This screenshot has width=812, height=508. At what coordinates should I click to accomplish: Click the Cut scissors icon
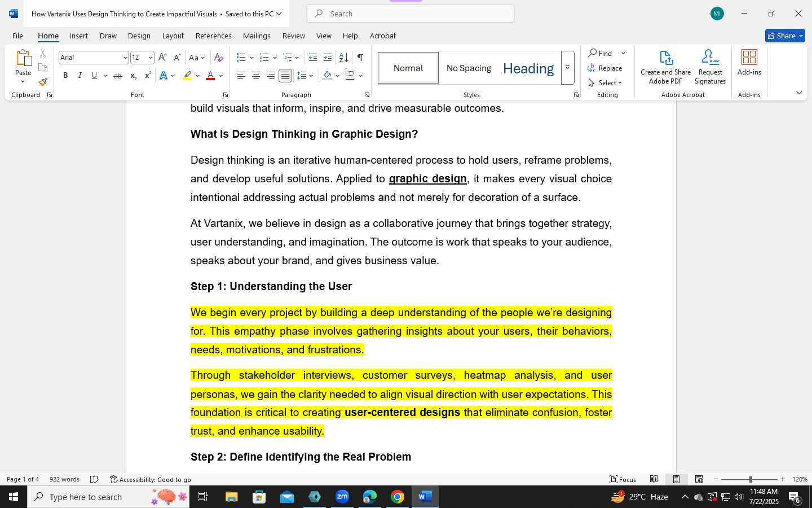[43, 54]
